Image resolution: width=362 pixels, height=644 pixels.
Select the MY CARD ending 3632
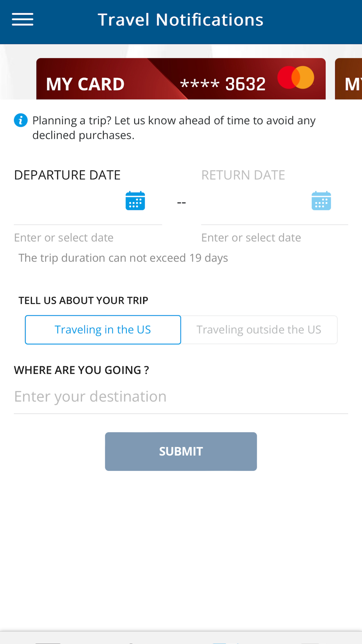pyautogui.click(x=109, y=81)
